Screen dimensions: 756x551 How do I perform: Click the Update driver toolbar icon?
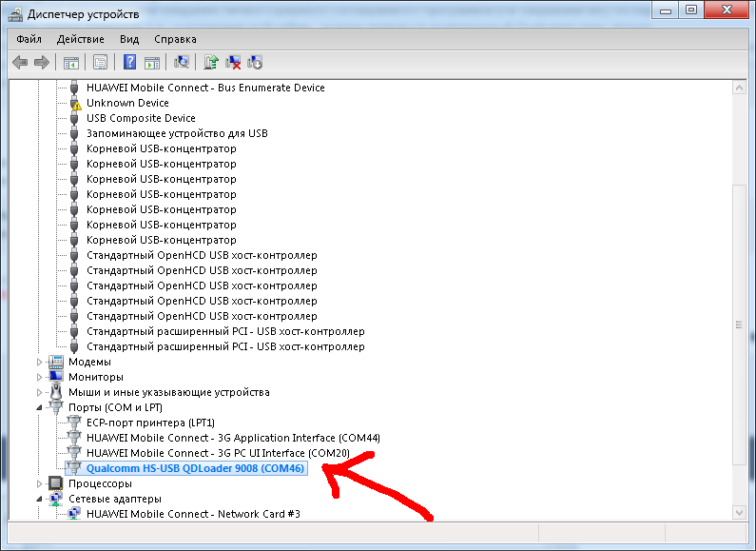(x=212, y=63)
